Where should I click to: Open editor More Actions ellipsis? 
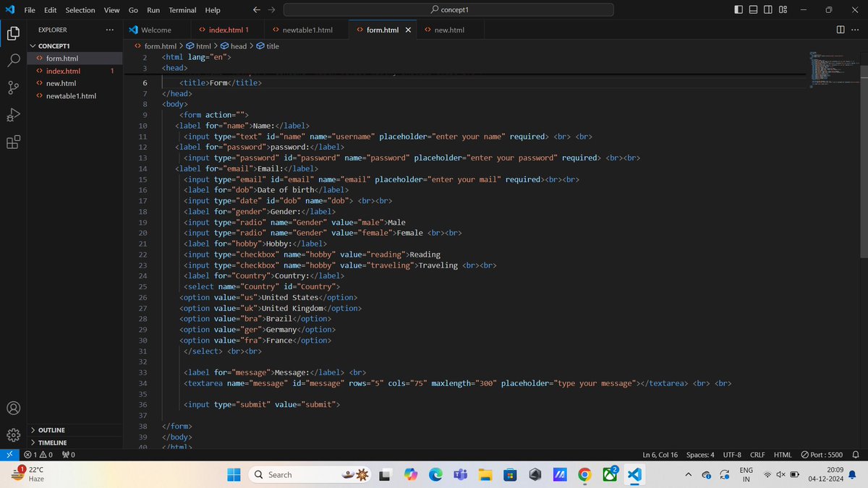click(x=856, y=30)
